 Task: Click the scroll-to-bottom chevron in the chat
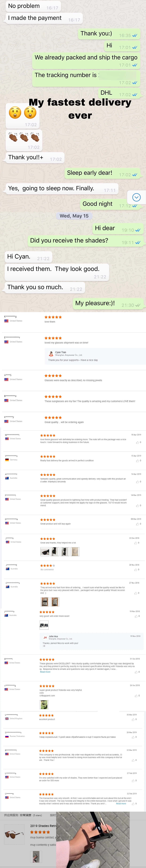[x=136, y=197]
